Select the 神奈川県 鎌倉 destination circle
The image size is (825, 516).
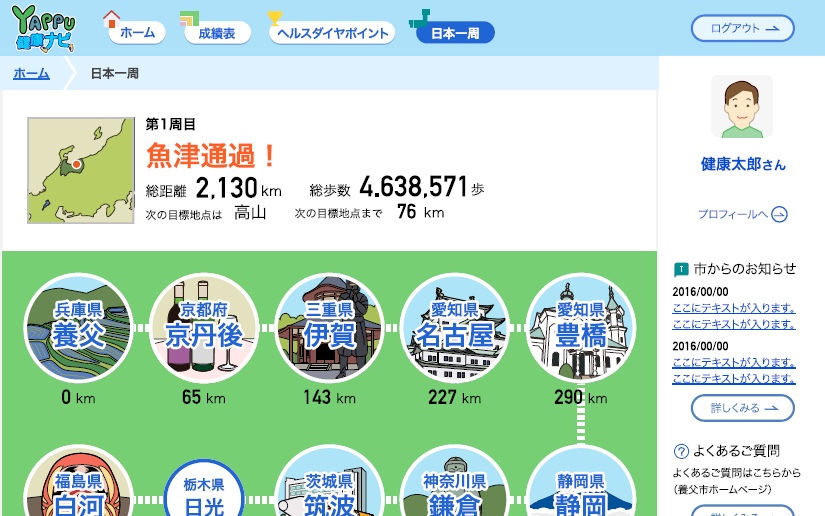tap(455, 481)
